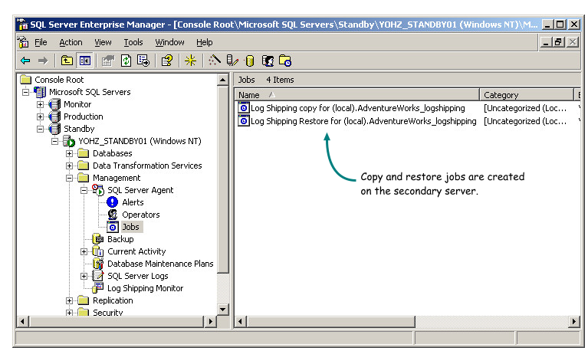Image resolution: width=588 pixels, height=364 pixels.
Task: Sort jobs by Category column header
Action: tap(527, 95)
